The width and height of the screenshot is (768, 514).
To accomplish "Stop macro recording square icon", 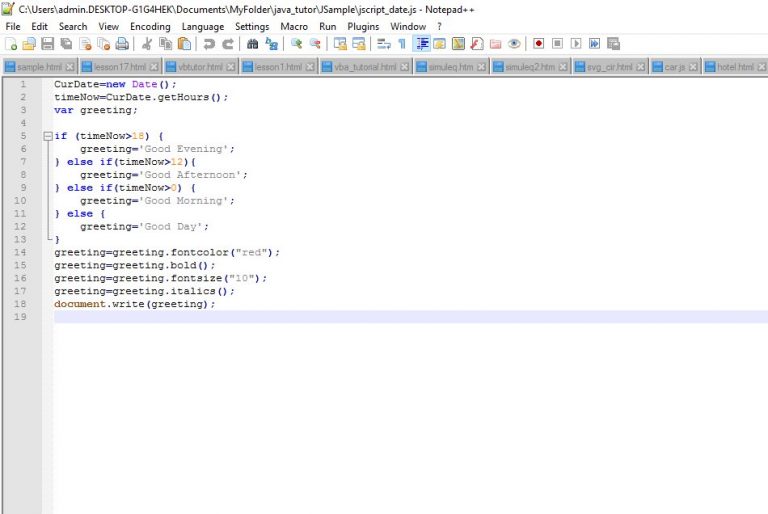I will 557,44.
